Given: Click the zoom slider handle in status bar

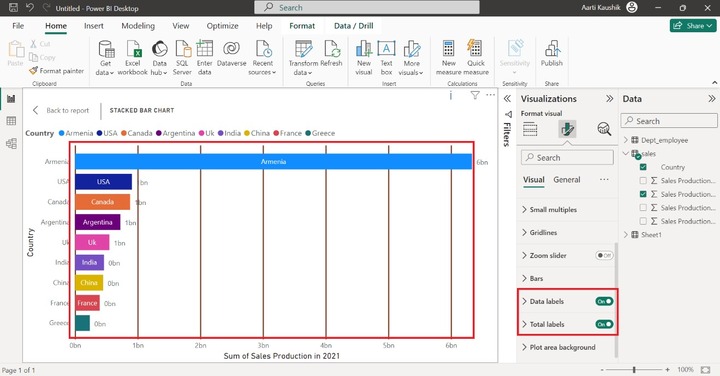Looking at the screenshot, I should [634, 370].
